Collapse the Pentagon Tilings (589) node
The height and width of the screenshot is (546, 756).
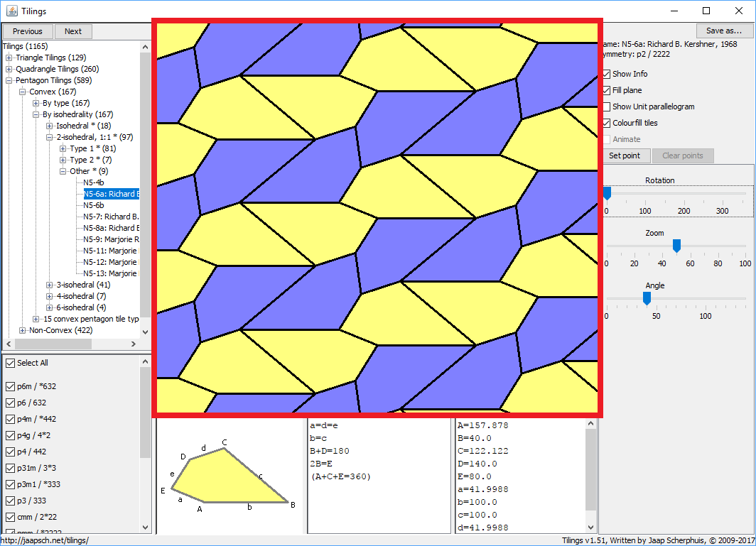(x=9, y=80)
